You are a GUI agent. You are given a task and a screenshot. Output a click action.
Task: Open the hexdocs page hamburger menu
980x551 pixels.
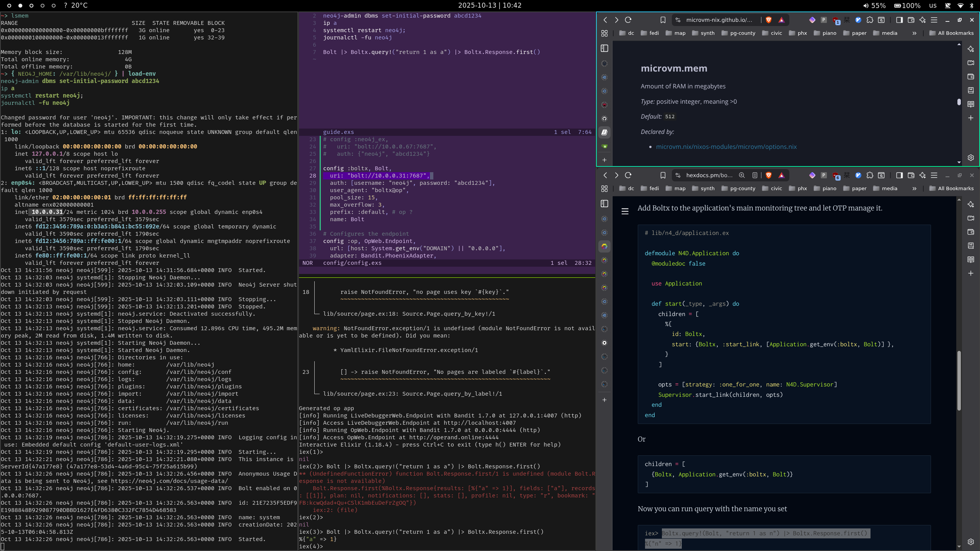pos(625,211)
